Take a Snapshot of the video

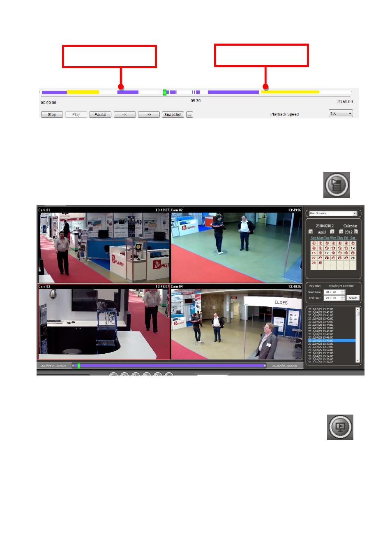[x=173, y=115]
